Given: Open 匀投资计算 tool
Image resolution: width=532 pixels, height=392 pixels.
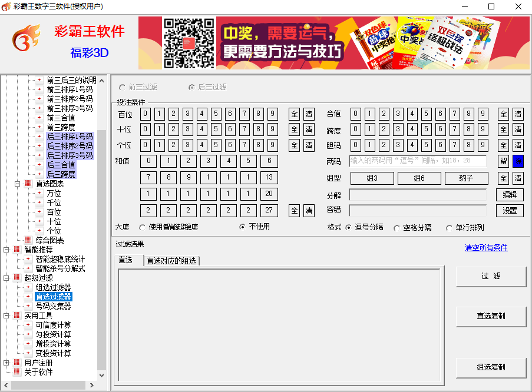Looking at the screenshot, I should click(x=53, y=334).
